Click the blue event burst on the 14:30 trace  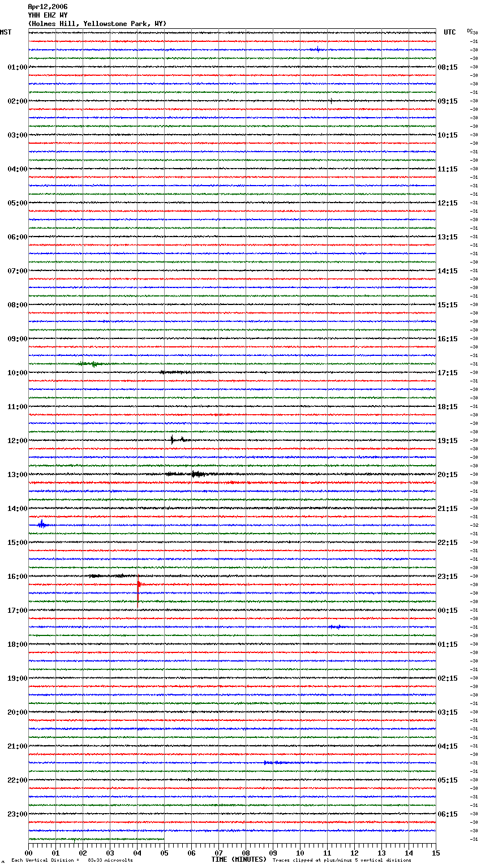[x=42, y=525]
